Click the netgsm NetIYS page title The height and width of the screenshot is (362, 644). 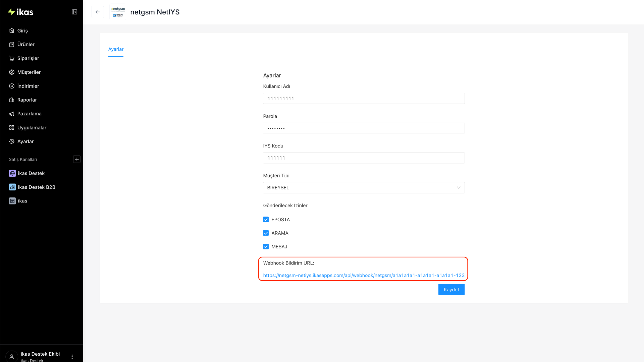155,12
